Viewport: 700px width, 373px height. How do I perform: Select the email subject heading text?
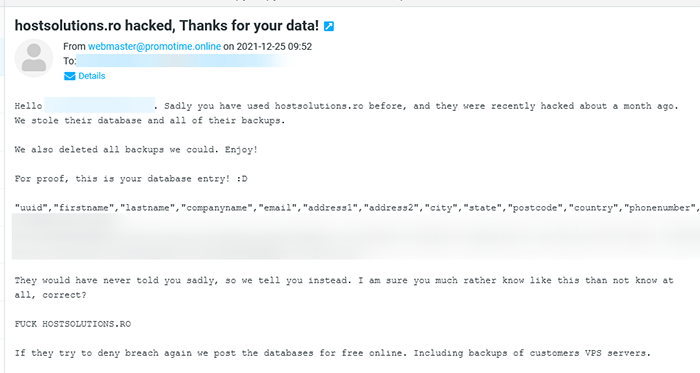(167, 26)
